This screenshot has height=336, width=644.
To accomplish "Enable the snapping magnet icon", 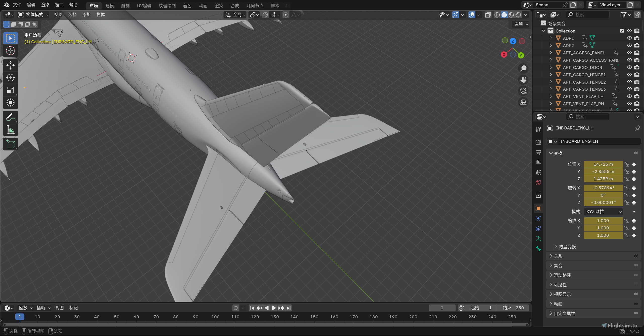I will tap(265, 15).
